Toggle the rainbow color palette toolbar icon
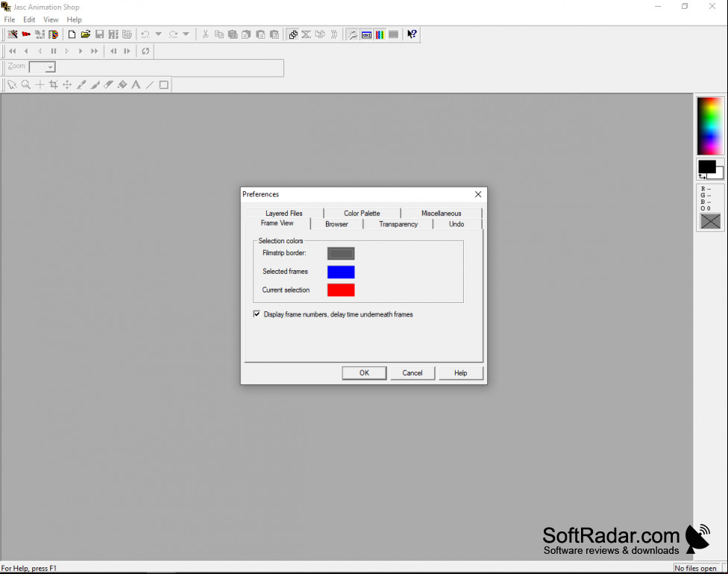The image size is (728, 574). 380,34
